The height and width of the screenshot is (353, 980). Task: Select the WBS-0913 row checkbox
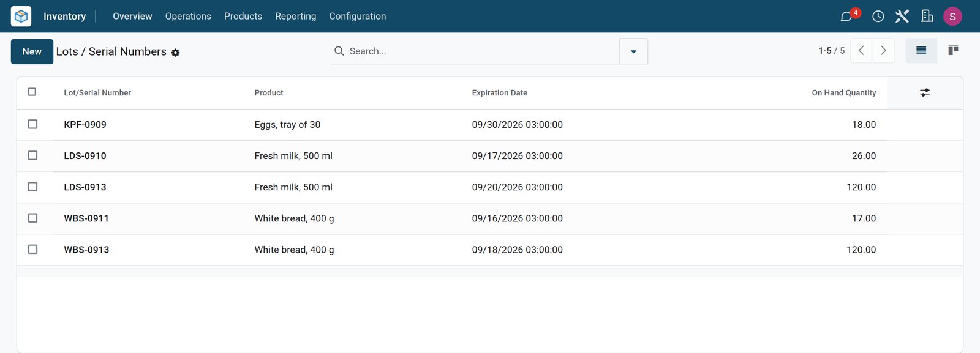pos(32,249)
